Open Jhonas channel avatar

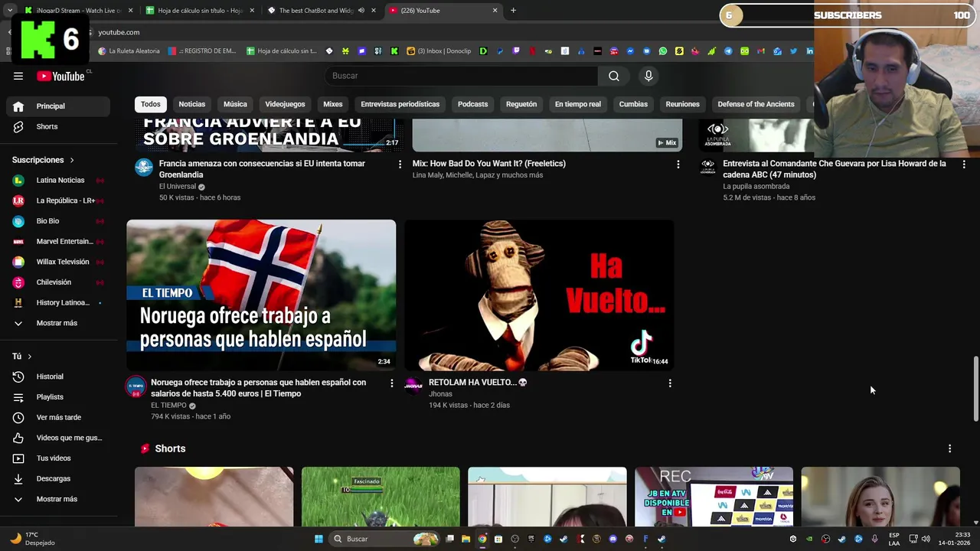[413, 386]
